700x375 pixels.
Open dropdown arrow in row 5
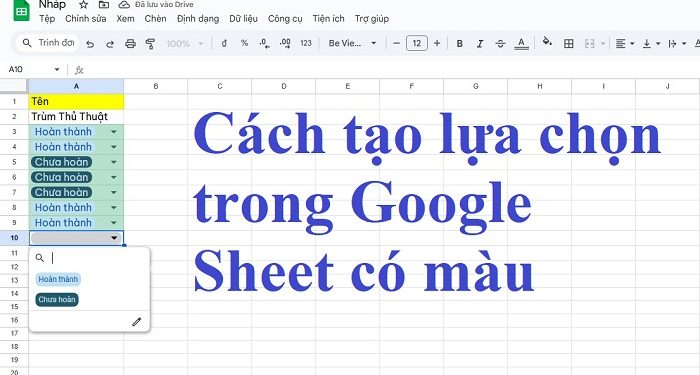113,162
